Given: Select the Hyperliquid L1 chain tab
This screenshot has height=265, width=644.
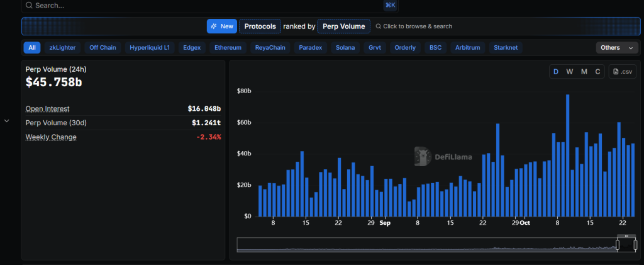Looking at the screenshot, I should click(149, 48).
